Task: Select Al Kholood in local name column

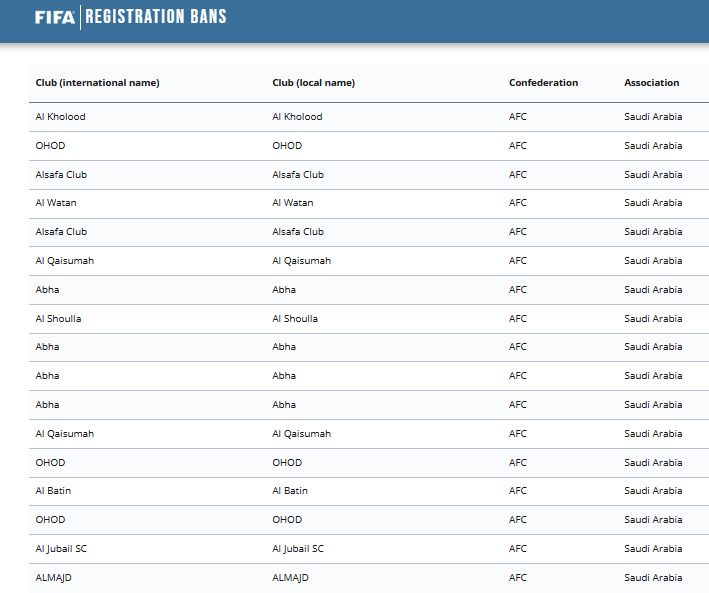Action: pyautogui.click(x=297, y=117)
